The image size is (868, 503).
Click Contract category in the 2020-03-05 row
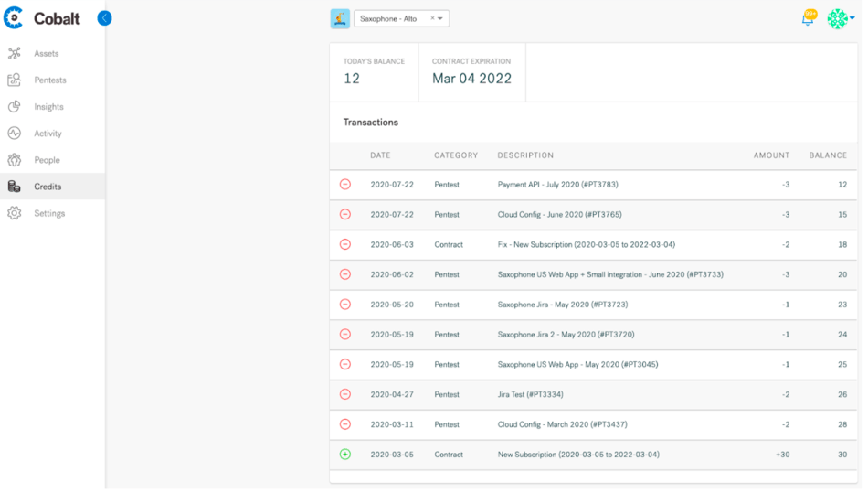tap(449, 455)
